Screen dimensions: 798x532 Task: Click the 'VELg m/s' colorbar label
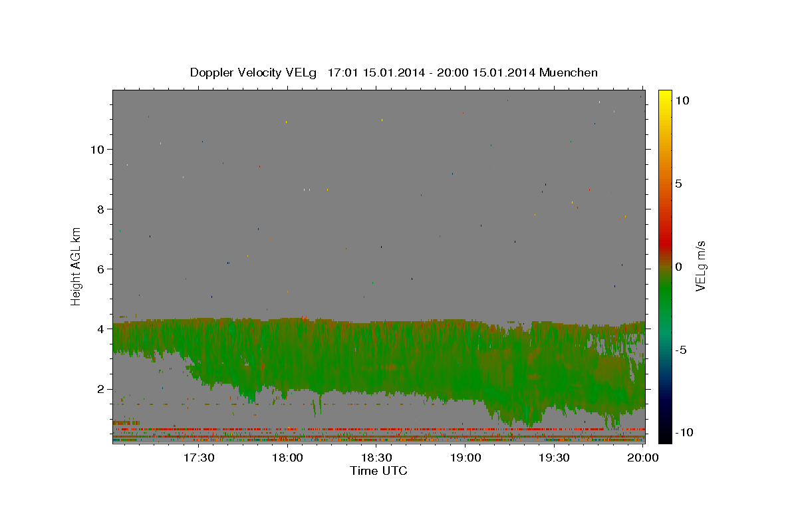[x=700, y=266]
